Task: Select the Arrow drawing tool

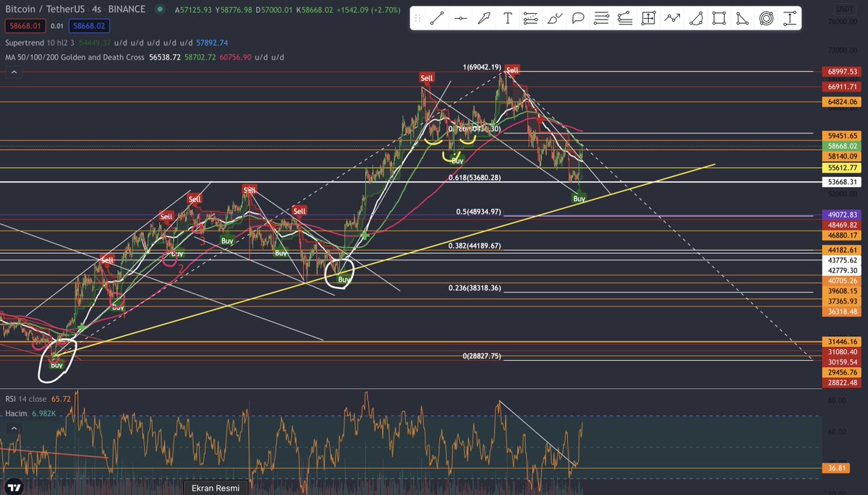Action: coord(483,19)
